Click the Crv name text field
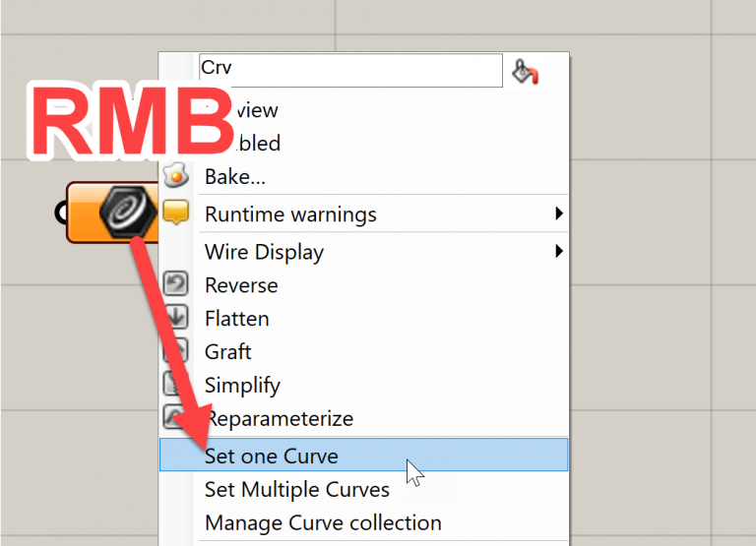 coord(349,69)
